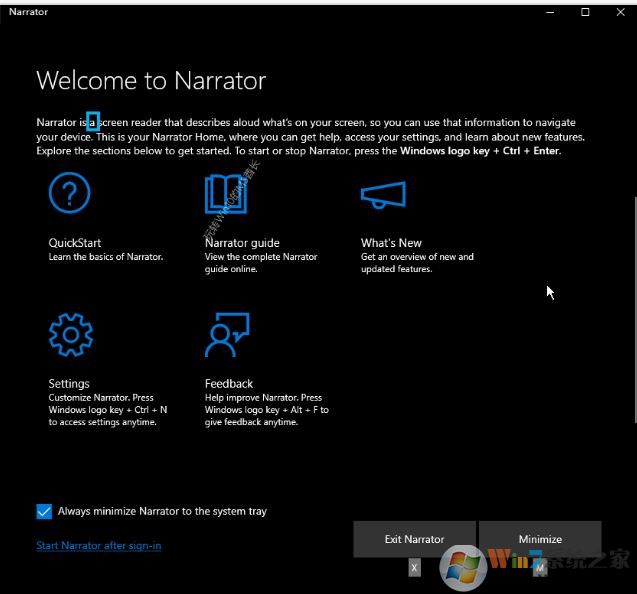This screenshot has height=594, width=637.
Task: Select the Narrator guide label
Action: click(242, 243)
